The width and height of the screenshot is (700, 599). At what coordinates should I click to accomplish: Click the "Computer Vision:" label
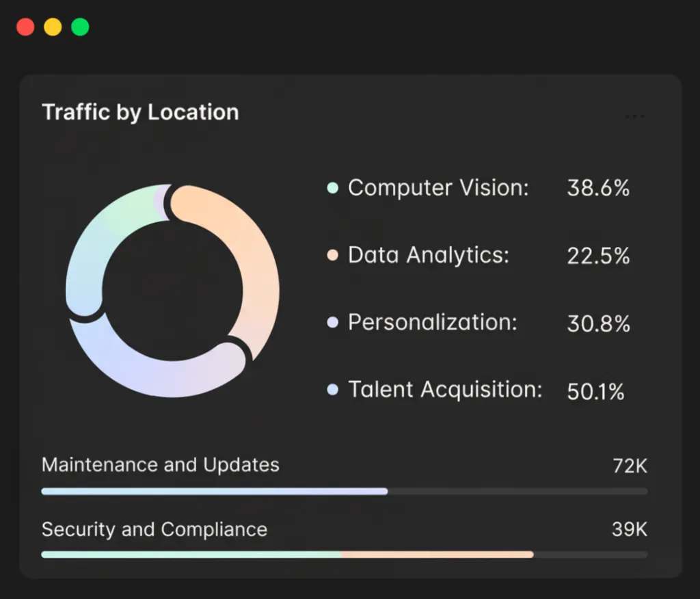click(438, 187)
